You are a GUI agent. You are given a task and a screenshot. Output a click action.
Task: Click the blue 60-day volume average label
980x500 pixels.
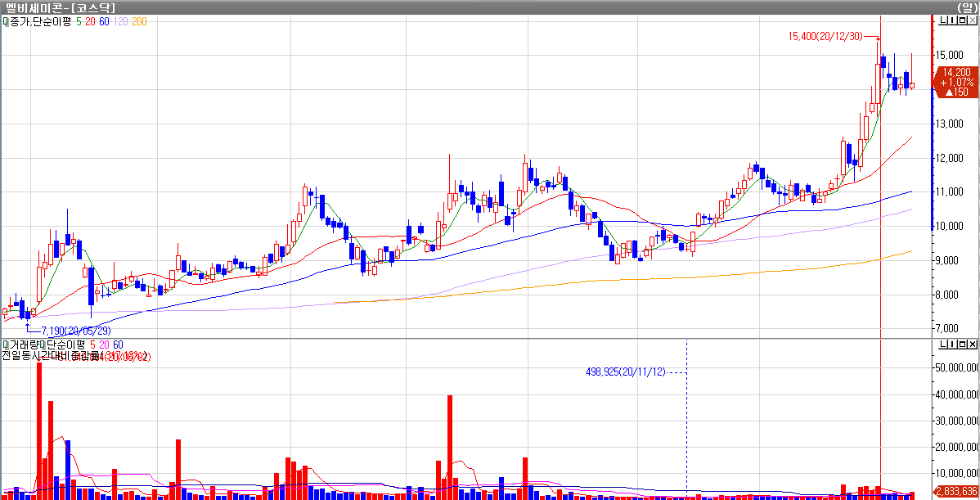click(118, 345)
